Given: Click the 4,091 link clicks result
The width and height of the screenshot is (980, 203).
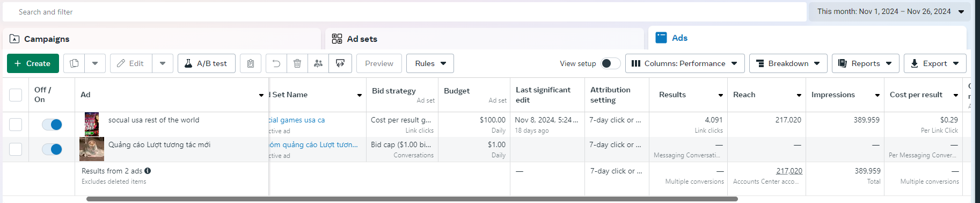Looking at the screenshot, I should click(x=713, y=120).
